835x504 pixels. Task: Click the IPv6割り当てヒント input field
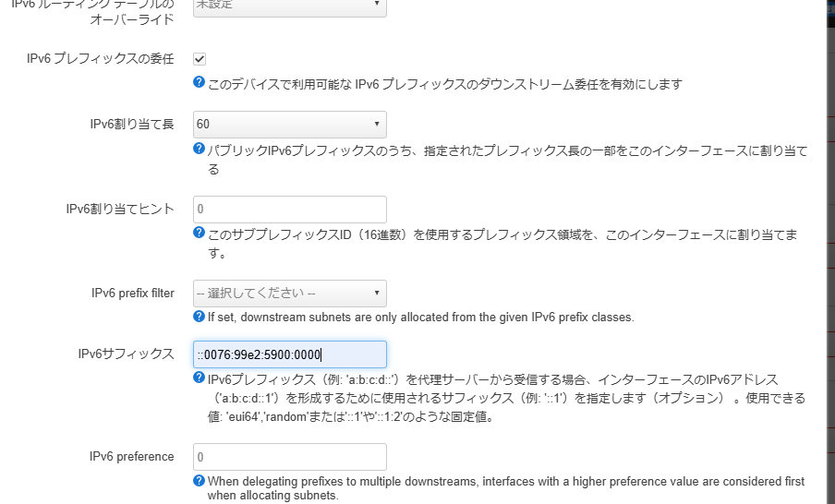[290, 210]
